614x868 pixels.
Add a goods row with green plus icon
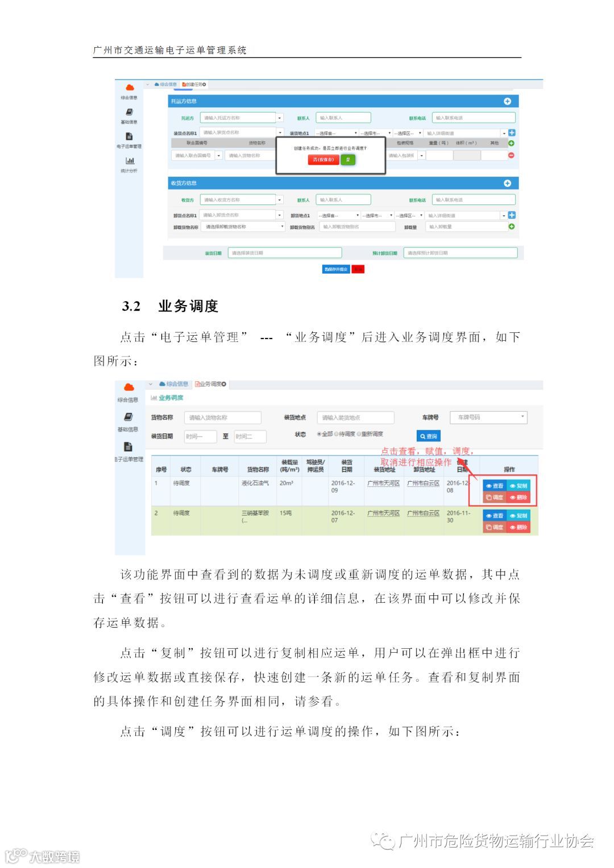511,143
